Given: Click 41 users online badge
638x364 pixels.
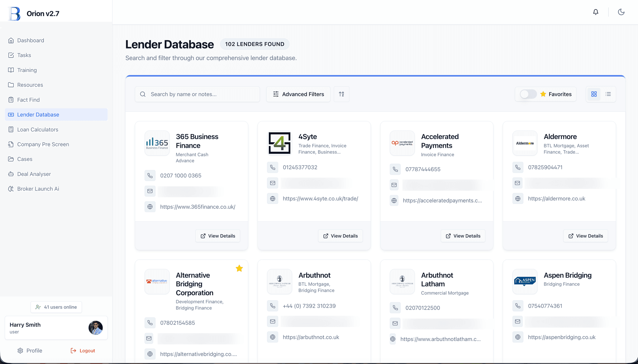Looking at the screenshot, I should [x=56, y=307].
